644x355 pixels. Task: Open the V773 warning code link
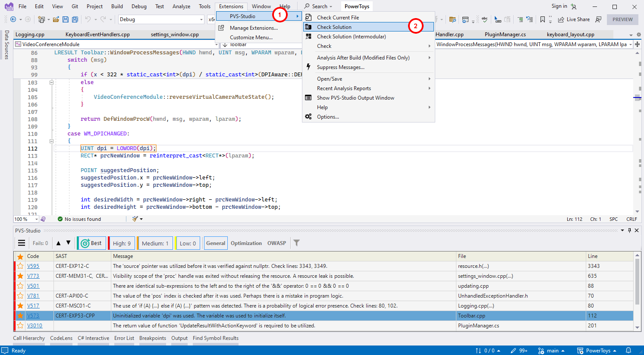[33, 276]
